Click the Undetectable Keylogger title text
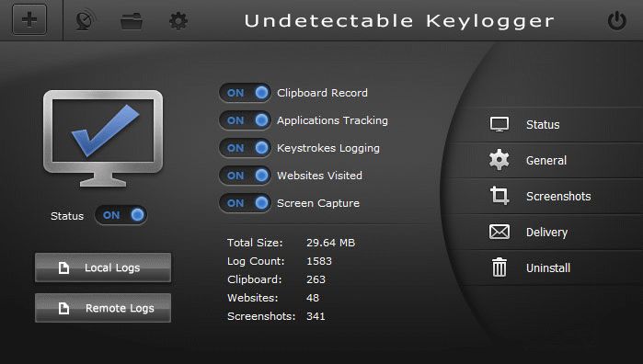Screen dimensions: 643x364 tap(399, 21)
